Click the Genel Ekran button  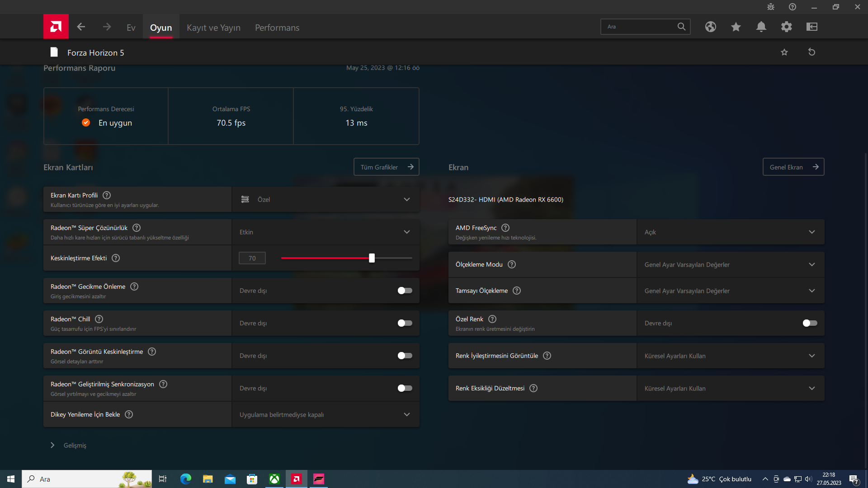(x=793, y=167)
